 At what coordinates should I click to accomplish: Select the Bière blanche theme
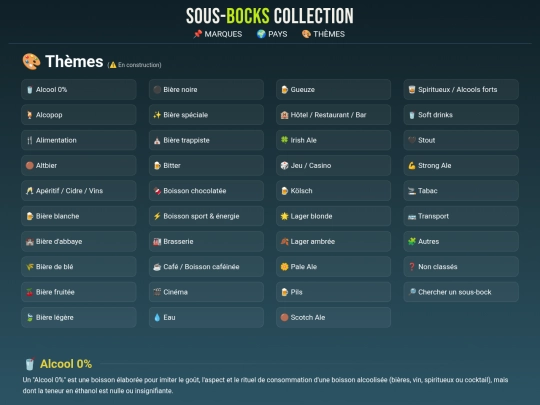tap(79, 216)
